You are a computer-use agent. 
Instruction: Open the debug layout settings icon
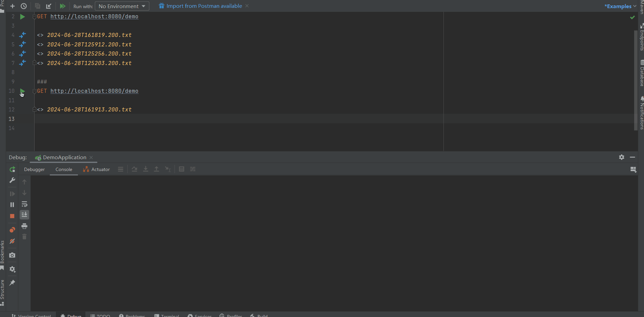tap(633, 169)
